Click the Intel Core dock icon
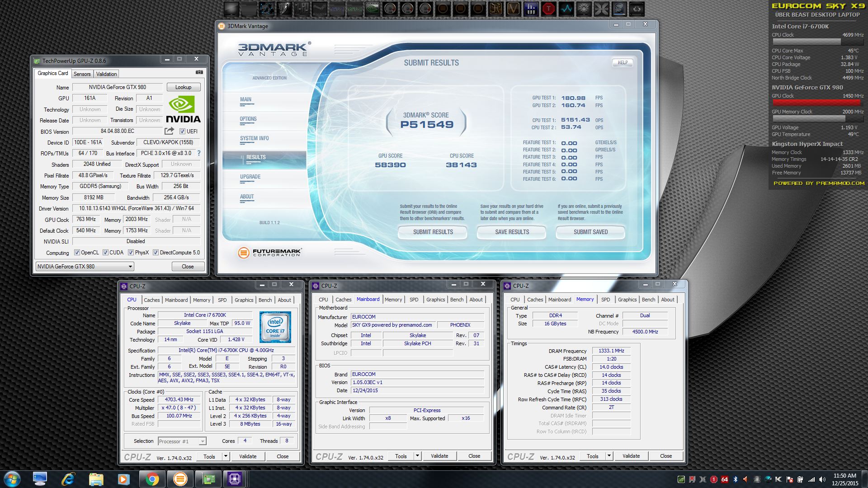Image resolution: width=868 pixels, height=488 pixels. [619, 9]
